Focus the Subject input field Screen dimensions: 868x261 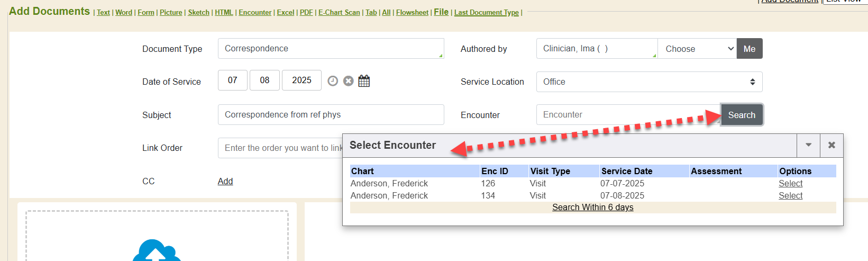(x=331, y=115)
